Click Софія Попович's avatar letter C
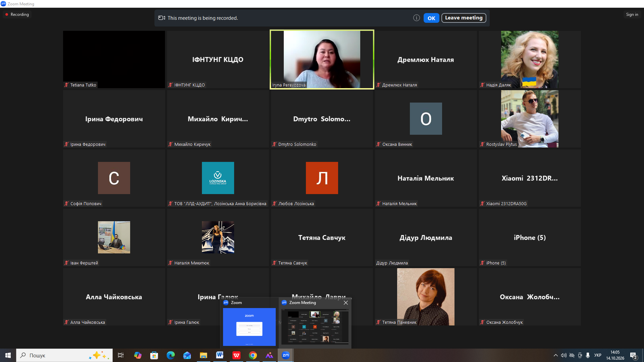The width and height of the screenshot is (644, 362). click(114, 178)
